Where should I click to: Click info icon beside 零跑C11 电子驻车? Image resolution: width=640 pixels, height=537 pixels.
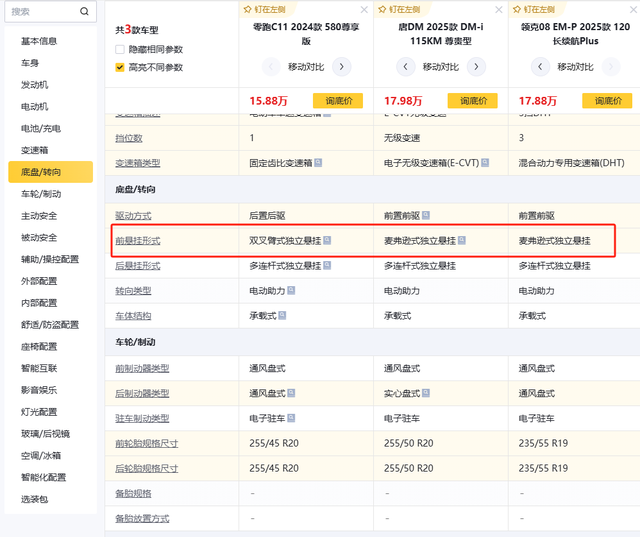click(x=291, y=418)
